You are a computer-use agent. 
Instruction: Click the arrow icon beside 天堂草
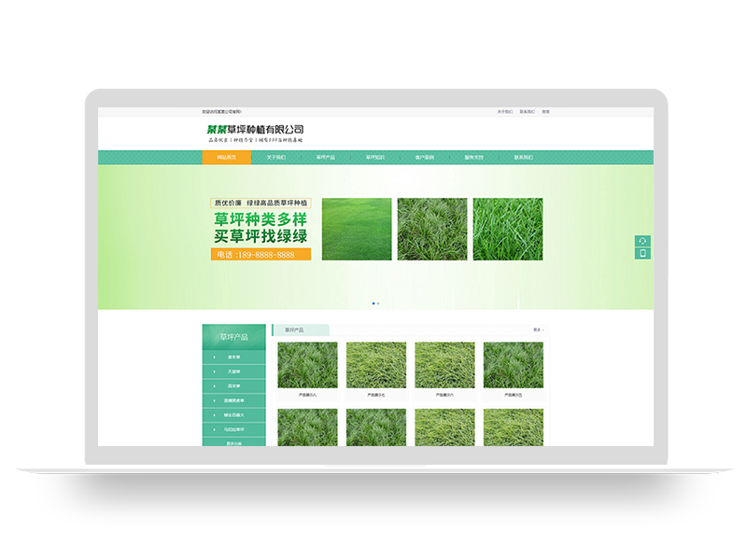213,371
